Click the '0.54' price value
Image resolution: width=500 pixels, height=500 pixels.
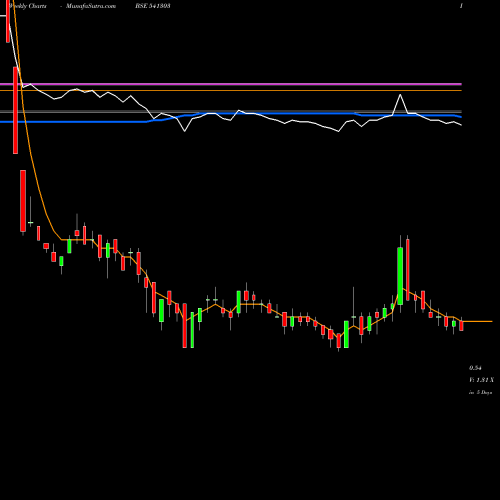(x=475, y=368)
